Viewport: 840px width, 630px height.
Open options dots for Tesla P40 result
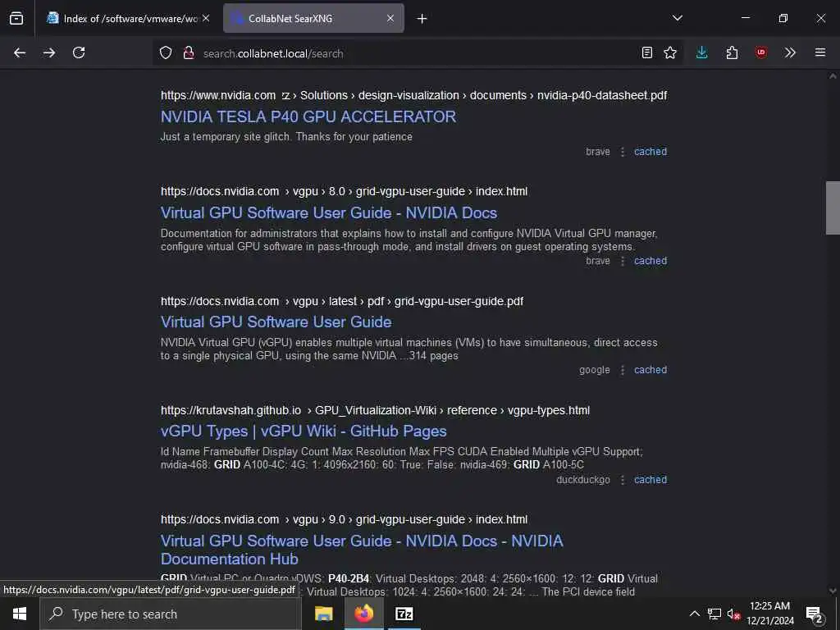click(623, 152)
